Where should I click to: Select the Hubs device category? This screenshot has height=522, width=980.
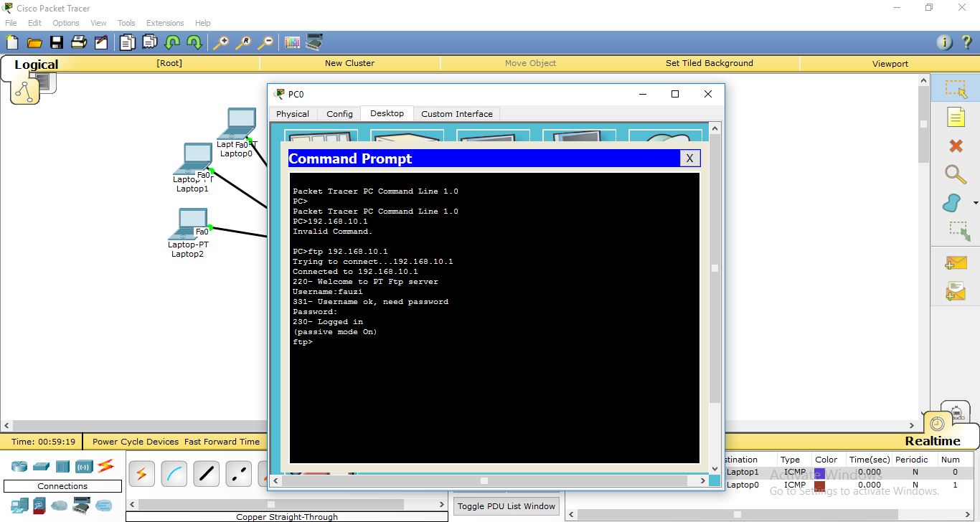click(62, 466)
